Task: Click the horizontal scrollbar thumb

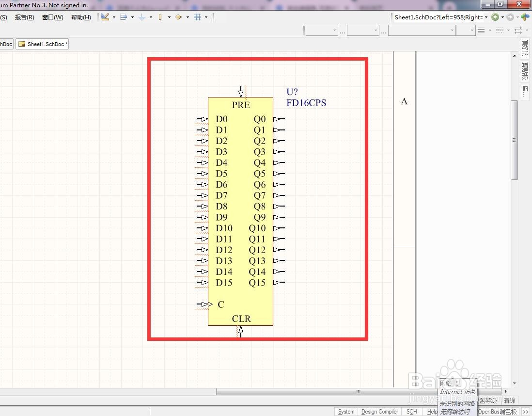Action: pyautogui.click(x=358, y=392)
